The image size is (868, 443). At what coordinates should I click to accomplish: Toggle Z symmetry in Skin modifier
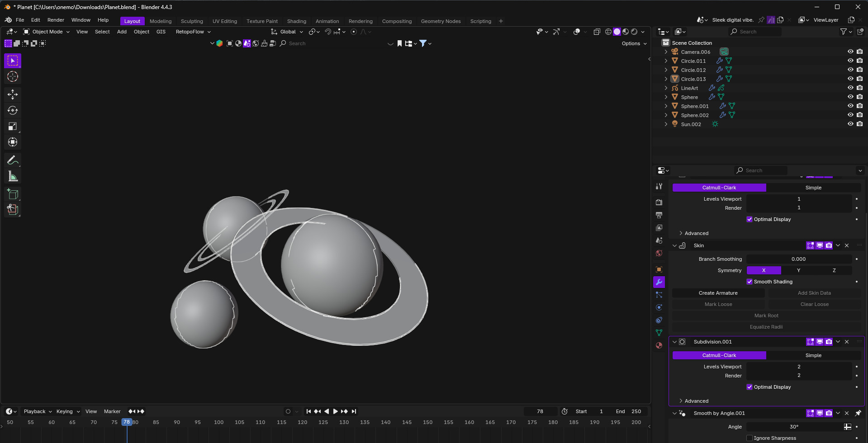coord(834,270)
